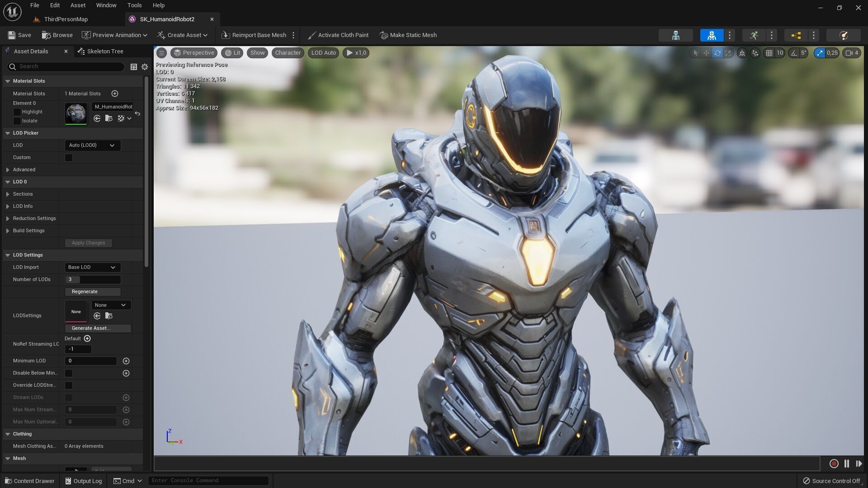Open the Character viewport menu
This screenshot has height=488, width=868.
288,53
